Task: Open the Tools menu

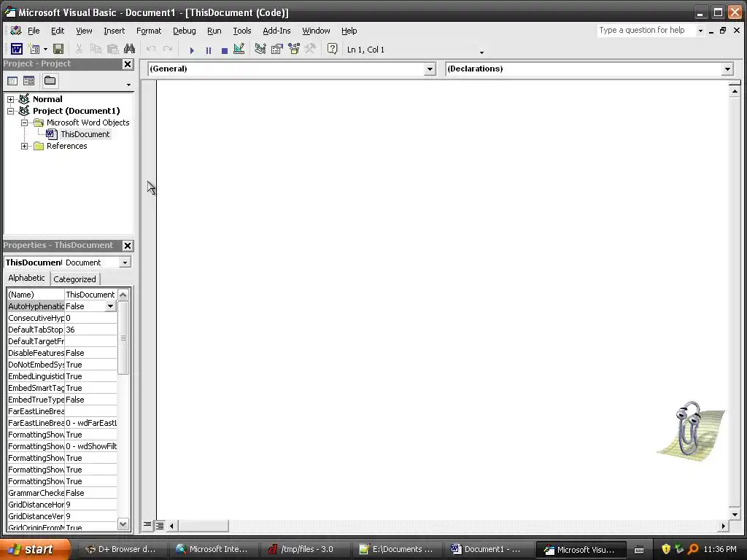Action: (x=242, y=31)
